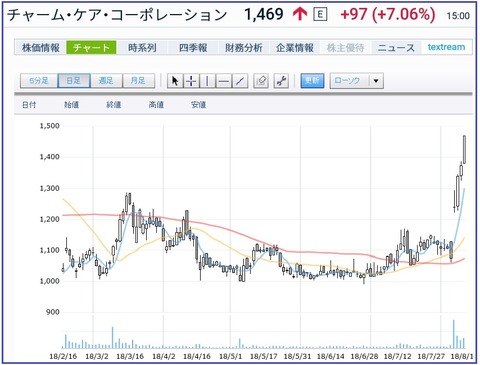This screenshot has width=480, height=365.
Task: Click the 15:00 timestamp
Action: [x=458, y=16]
